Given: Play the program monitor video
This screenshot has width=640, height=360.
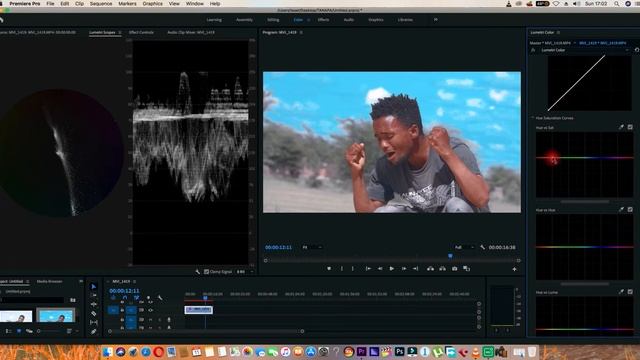Looking at the screenshot, I should coord(391,269).
